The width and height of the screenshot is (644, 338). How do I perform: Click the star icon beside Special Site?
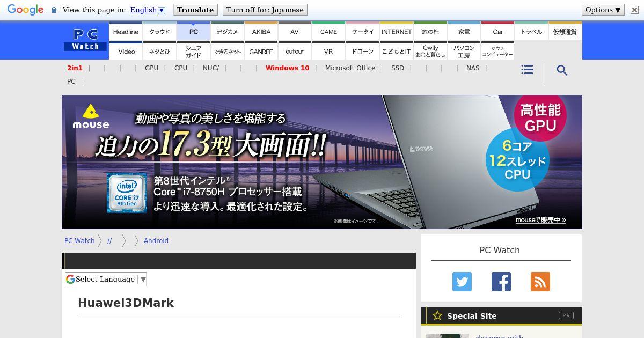point(437,315)
